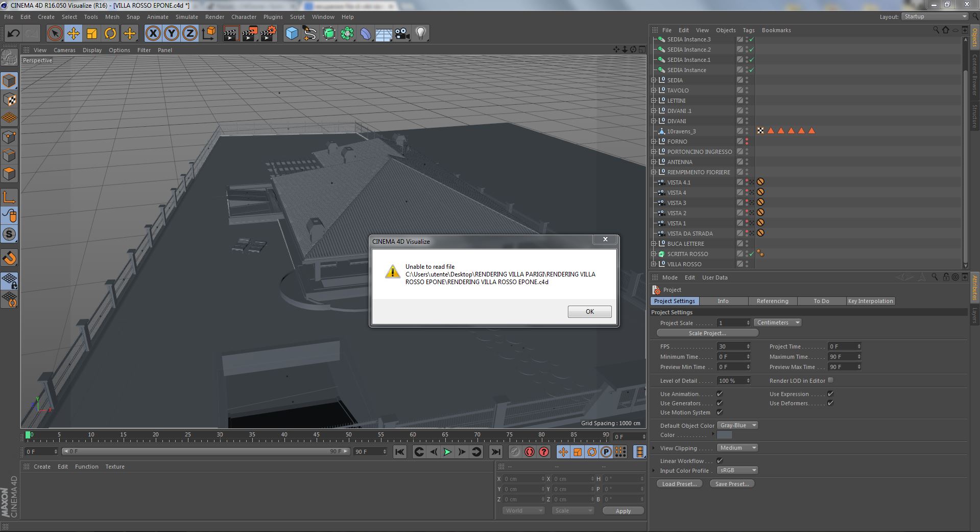The height and width of the screenshot is (532, 980).
Task: Add a Cube primitive object
Action: (292, 34)
